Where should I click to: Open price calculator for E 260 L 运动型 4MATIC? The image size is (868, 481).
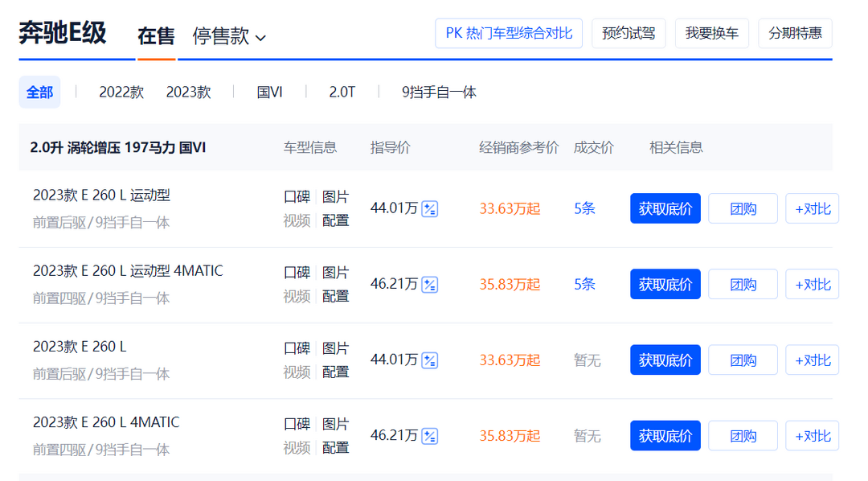429,285
